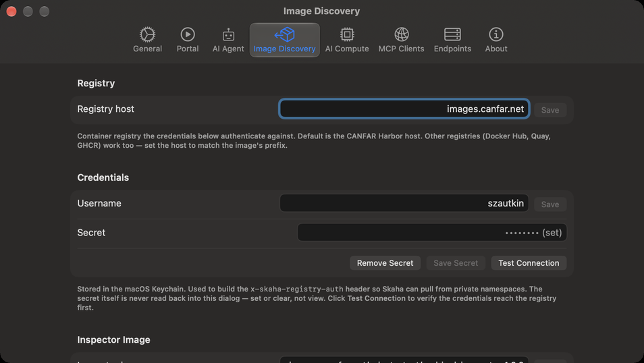Click the 'Image Discovery' window title
This screenshot has height=363, width=644.
click(321, 11)
